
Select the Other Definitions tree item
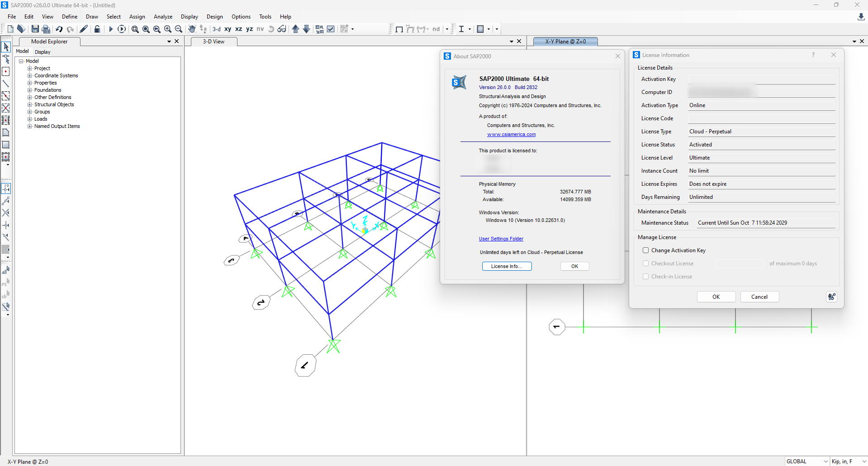(x=53, y=97)
